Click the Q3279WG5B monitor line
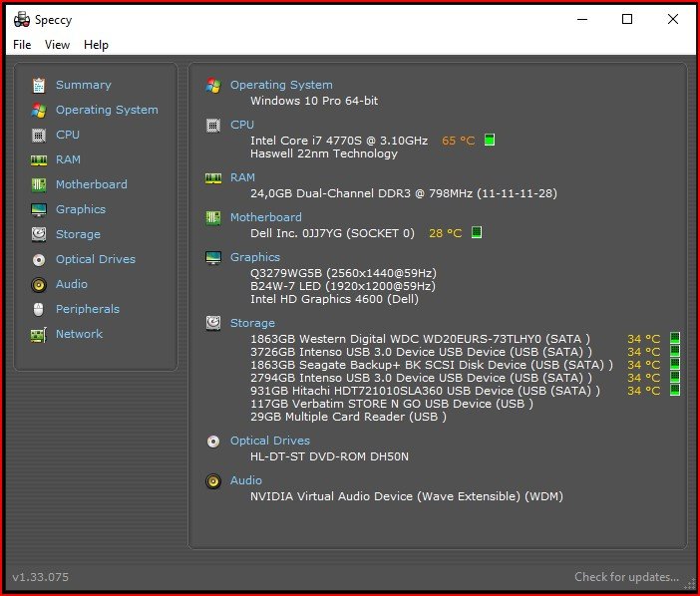The height and width of the screenshot is (596, 700). point(343,273)
